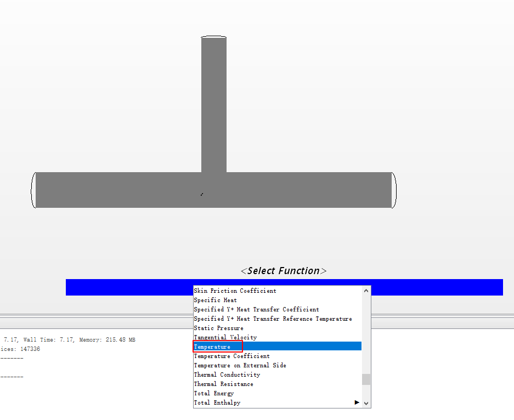
Task: Pick Specified Y+ Heat Transfer Reference Temperature
Action: pyautogui.click(x=278, y=319)
